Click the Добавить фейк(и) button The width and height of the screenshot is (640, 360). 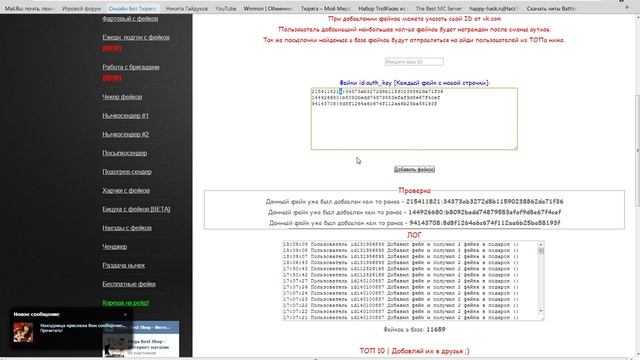pyautogui.click(x=414, y=169)
